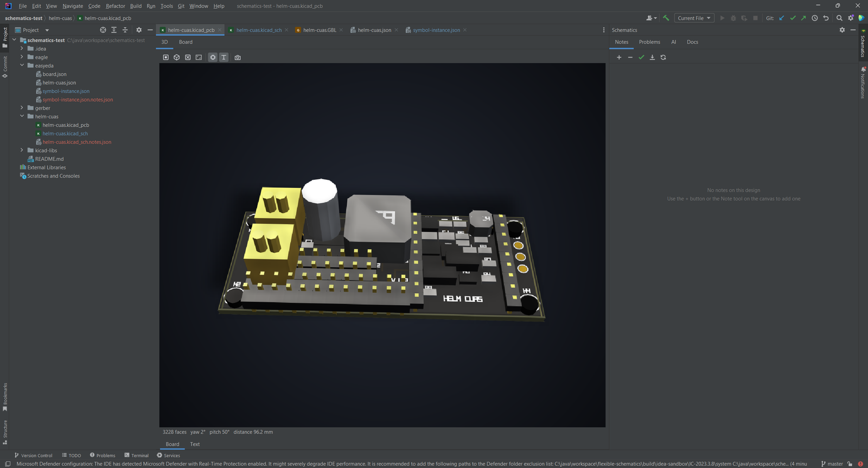Click the filled-square view icon in 3D toolbar

[x=166, y=58]
